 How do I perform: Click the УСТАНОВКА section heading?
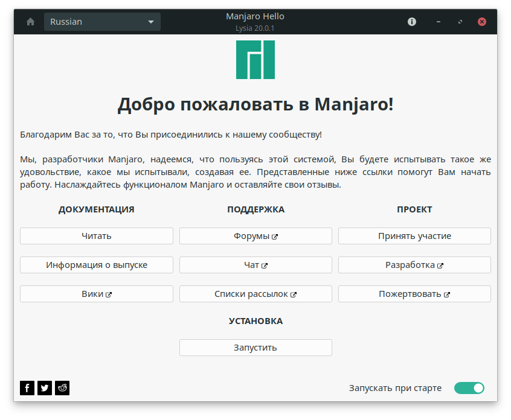coord(256,321)
